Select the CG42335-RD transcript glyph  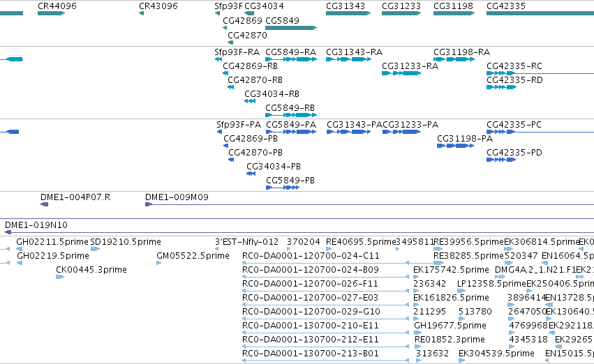[x=502, y=87]
